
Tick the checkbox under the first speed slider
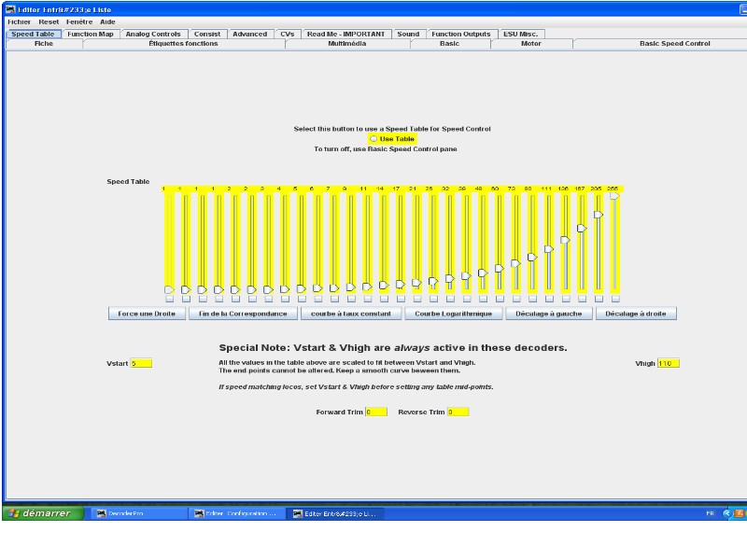click(x=169, y=299)
